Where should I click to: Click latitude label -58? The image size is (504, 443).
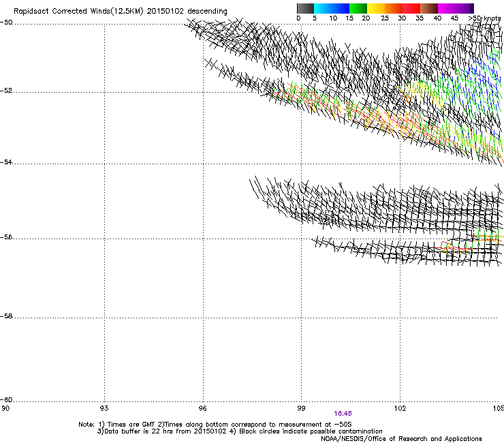point(6,316)
